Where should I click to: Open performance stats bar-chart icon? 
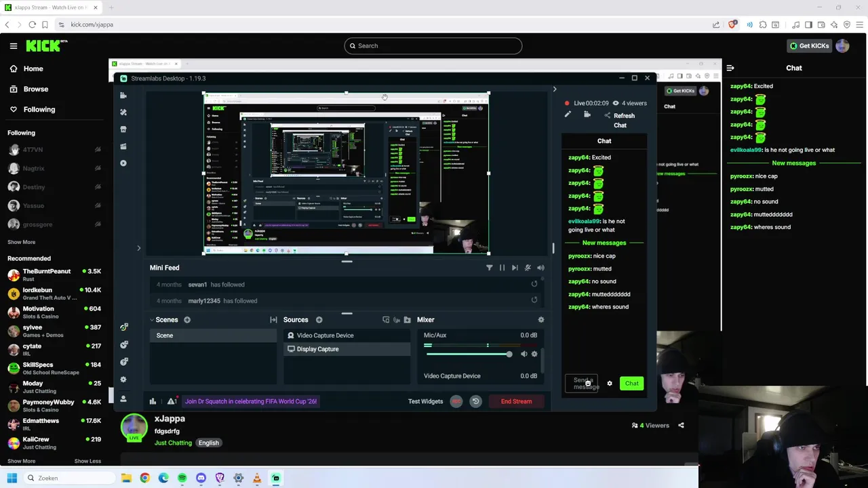click(153, 401)
